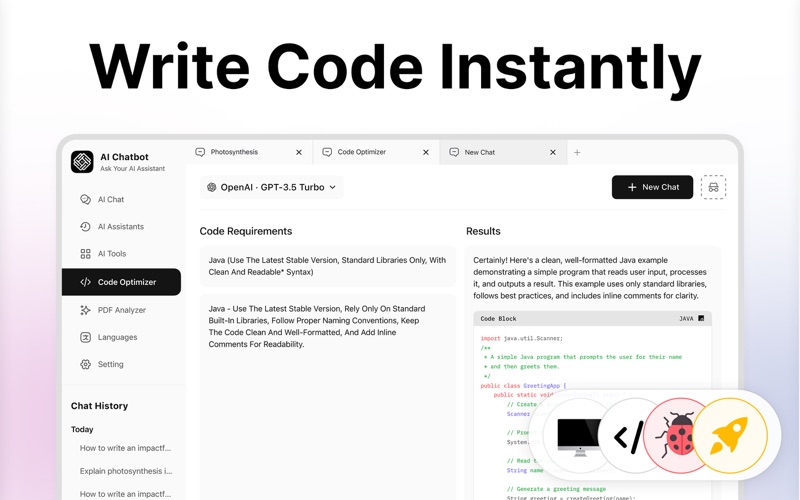800x500 pixels.
Task: Open Setting label in sidebar
Action: coord(111,364)
